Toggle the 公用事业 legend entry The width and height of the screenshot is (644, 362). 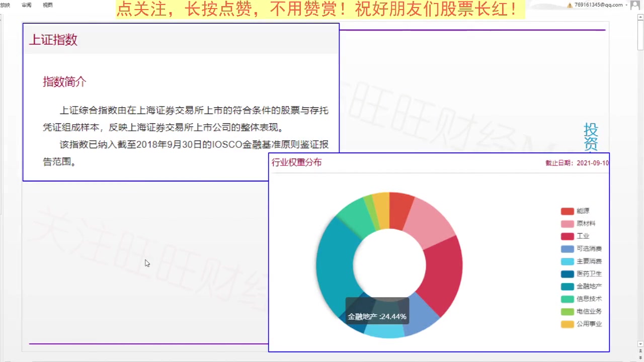point(582,324)
